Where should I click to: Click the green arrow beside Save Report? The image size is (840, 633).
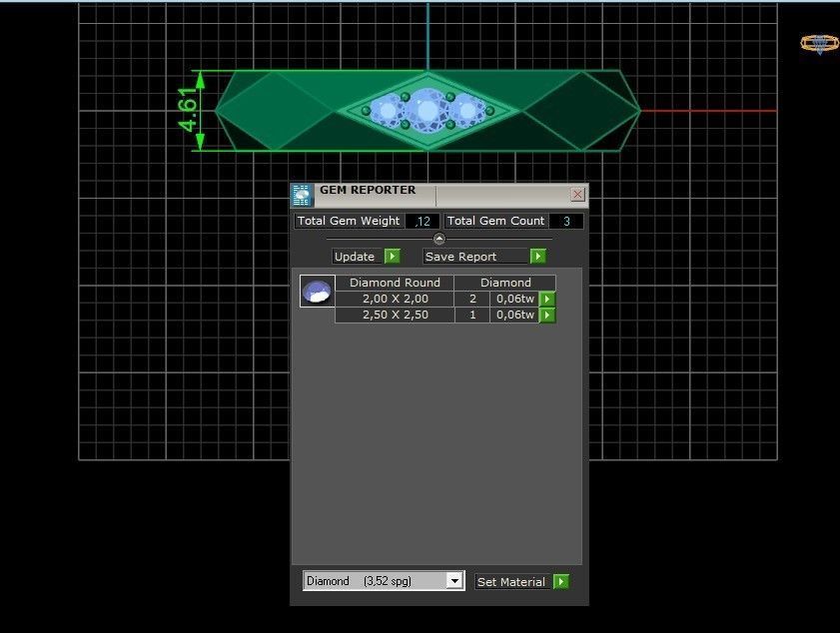[x=537, y=256]
